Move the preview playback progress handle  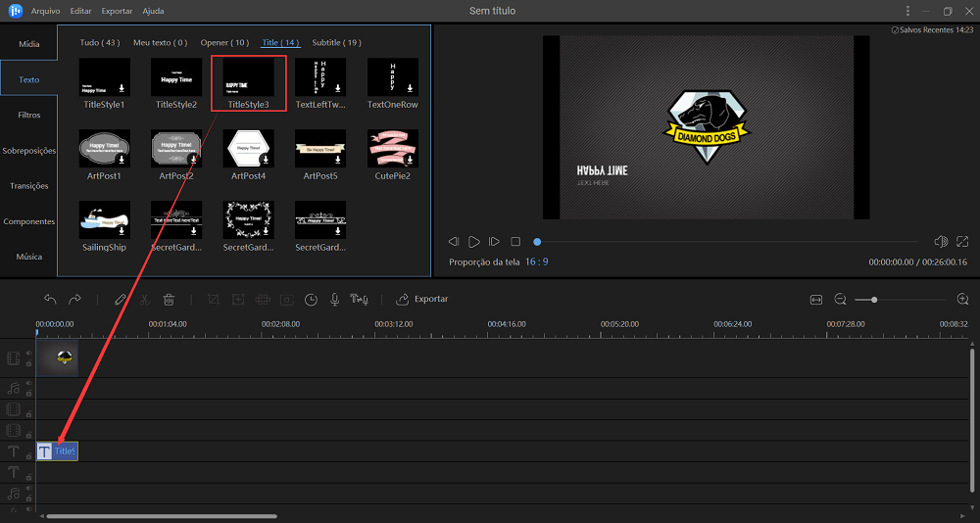[537, 241]
